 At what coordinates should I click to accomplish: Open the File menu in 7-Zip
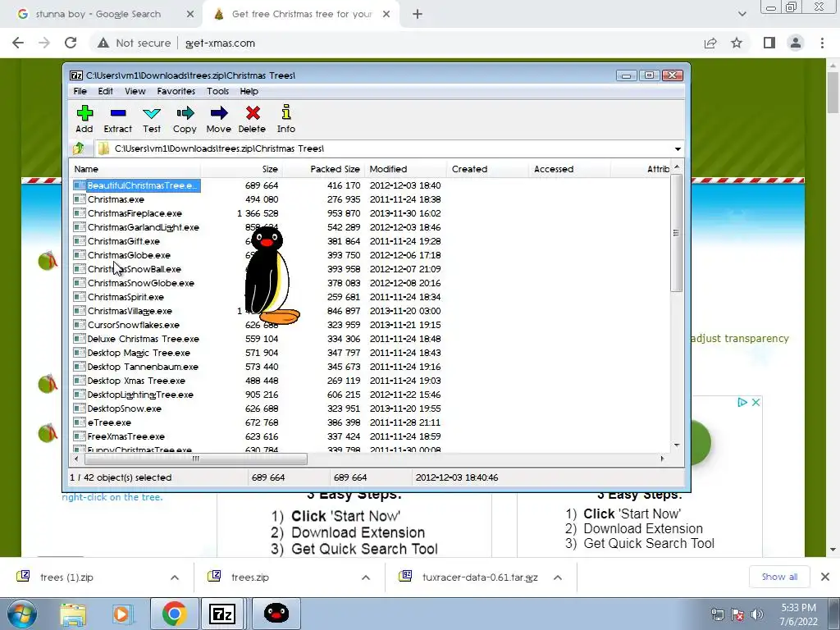tap(80, 91)
